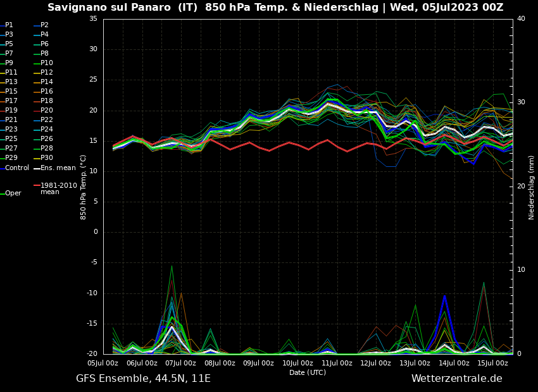This screenshot has height=392, width=538.
Task: Select the P19 ensemble member label
Action: 11,111
